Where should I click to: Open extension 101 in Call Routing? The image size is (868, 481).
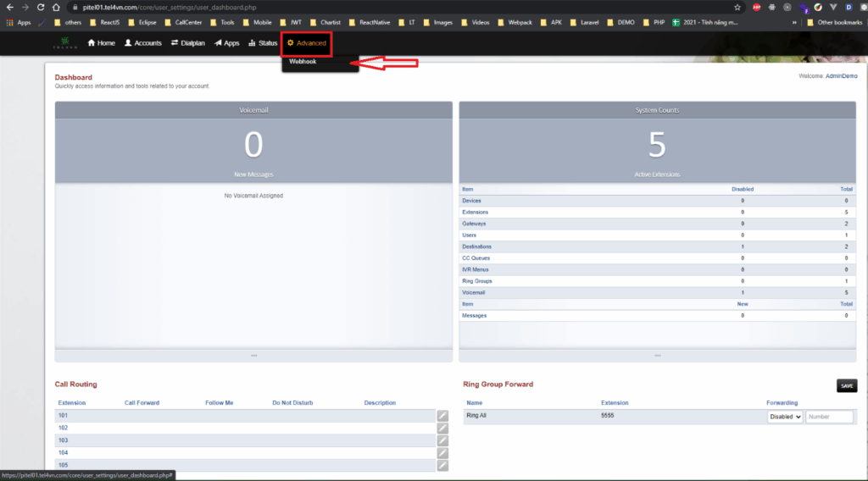pos(63,416)
